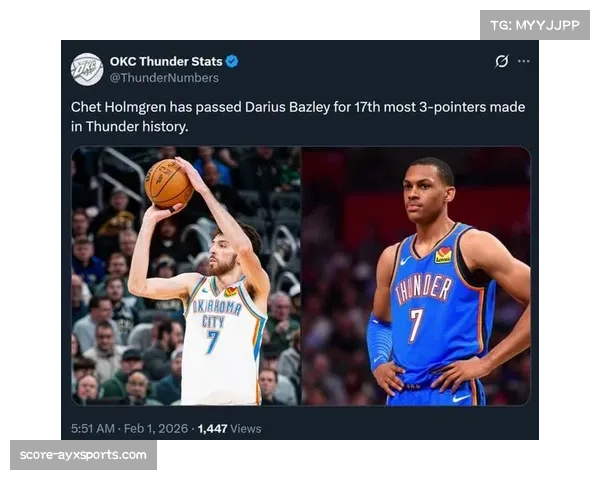Click the OKLAHOMA CITY text on white jersey
Viewport: 600px width, 480px height.
click(217, 315)
